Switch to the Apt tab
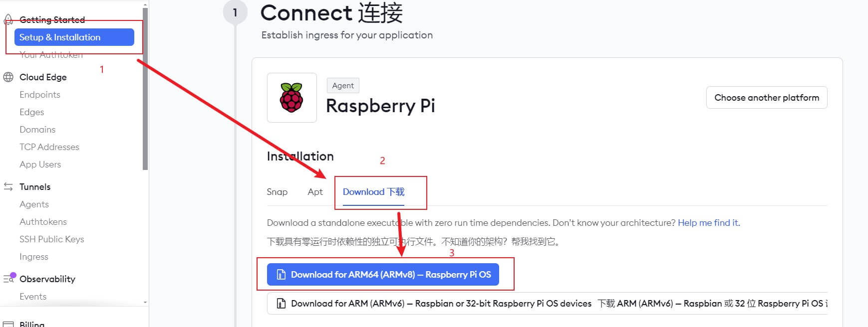The image size is (868, 327). (x=315, y=192)
